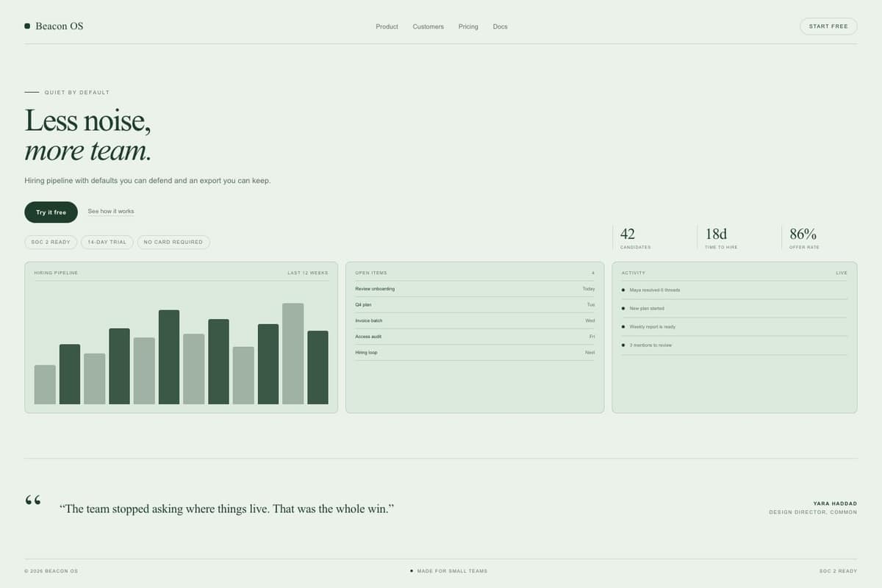The image size is (882, 588).
Task: Open the Docs nav link
Action: coord(500,26)
